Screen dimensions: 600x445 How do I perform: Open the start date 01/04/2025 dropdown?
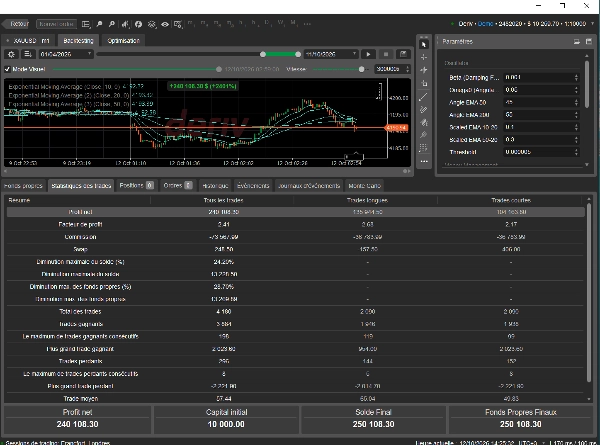click(x=66, y=54)
